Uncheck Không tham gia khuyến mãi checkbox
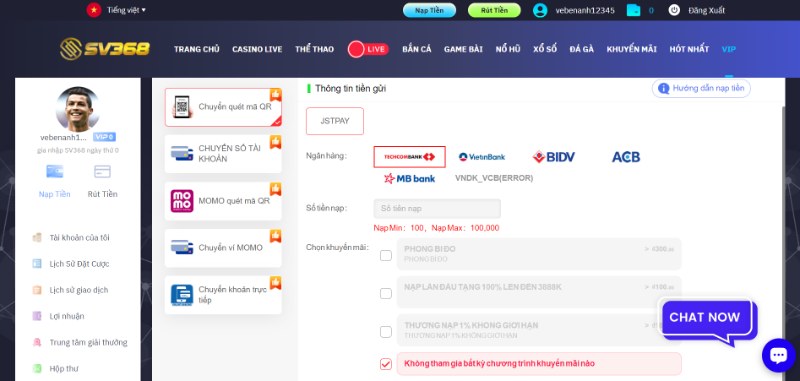Viewport: 800px width, 381px height. [386, 364]
